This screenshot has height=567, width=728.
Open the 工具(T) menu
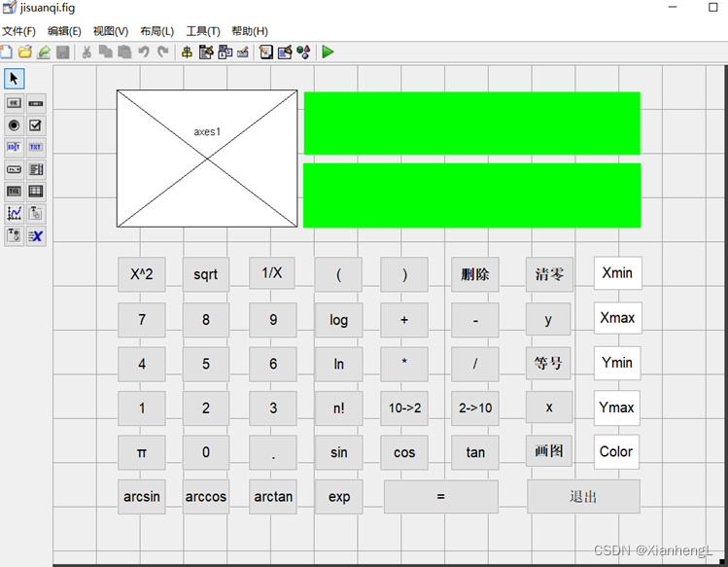point(203,31)
